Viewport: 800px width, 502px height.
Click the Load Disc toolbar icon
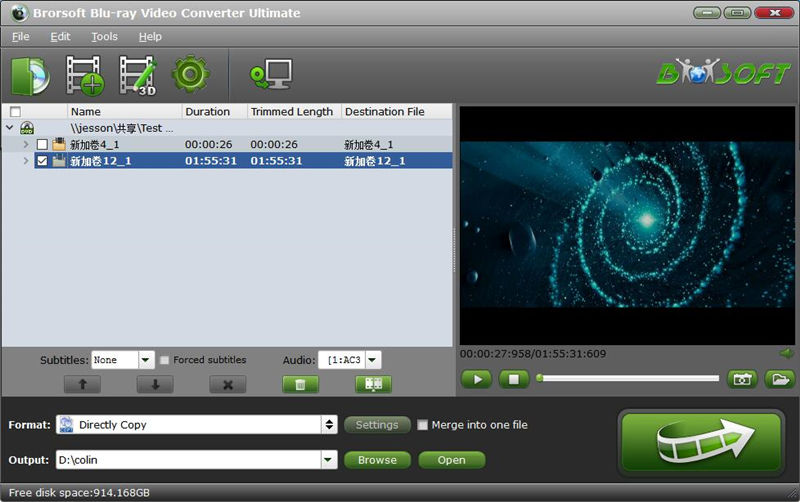[x=30, y=75]
